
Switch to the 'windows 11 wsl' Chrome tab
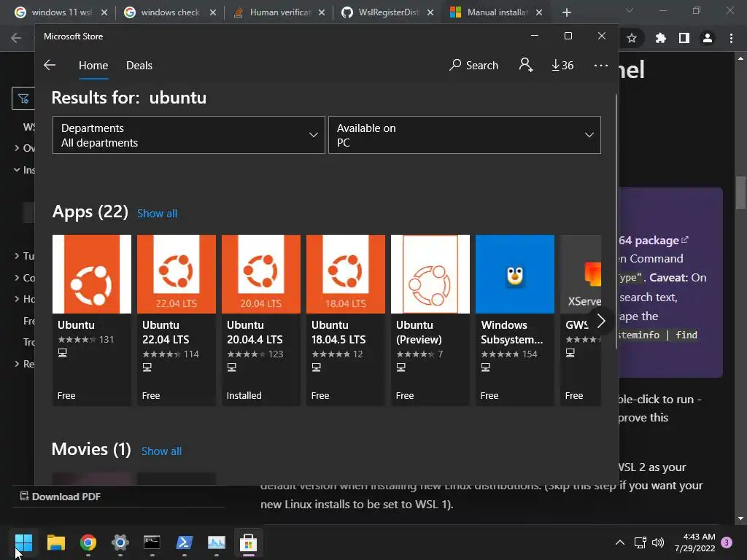[x=61, y=12]
